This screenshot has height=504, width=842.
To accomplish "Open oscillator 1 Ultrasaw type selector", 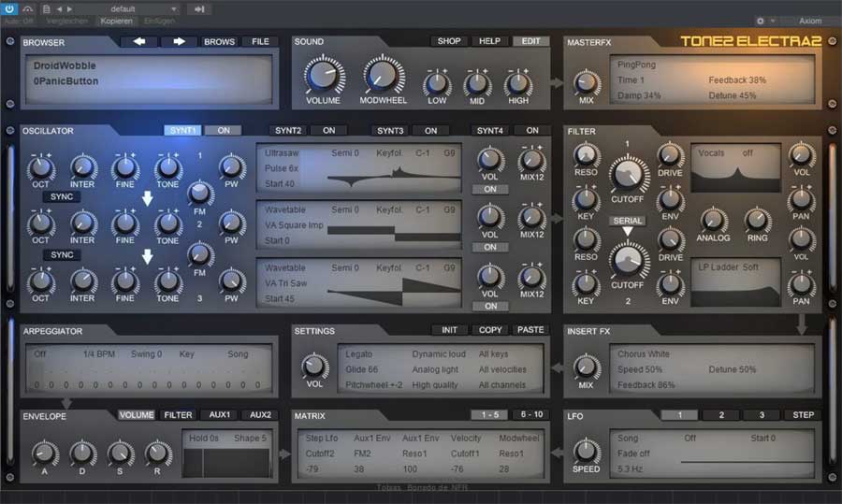I will [x=282, y=153].
